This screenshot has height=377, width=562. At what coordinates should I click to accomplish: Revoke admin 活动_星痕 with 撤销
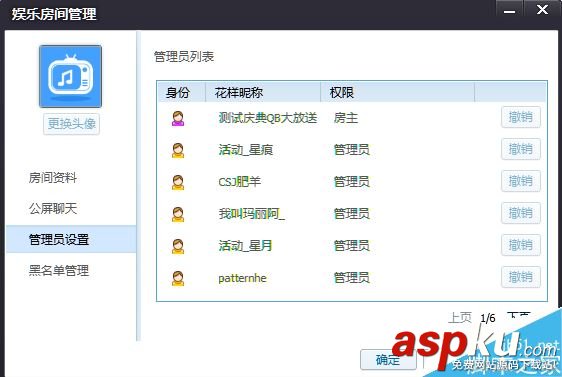click(x=521, y=149)
